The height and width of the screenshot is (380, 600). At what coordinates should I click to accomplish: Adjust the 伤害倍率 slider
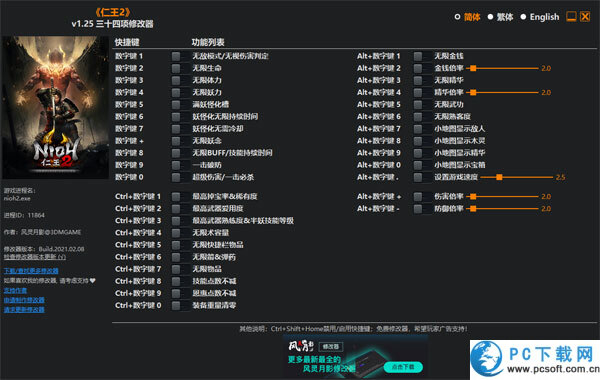(x=502, y=197)
